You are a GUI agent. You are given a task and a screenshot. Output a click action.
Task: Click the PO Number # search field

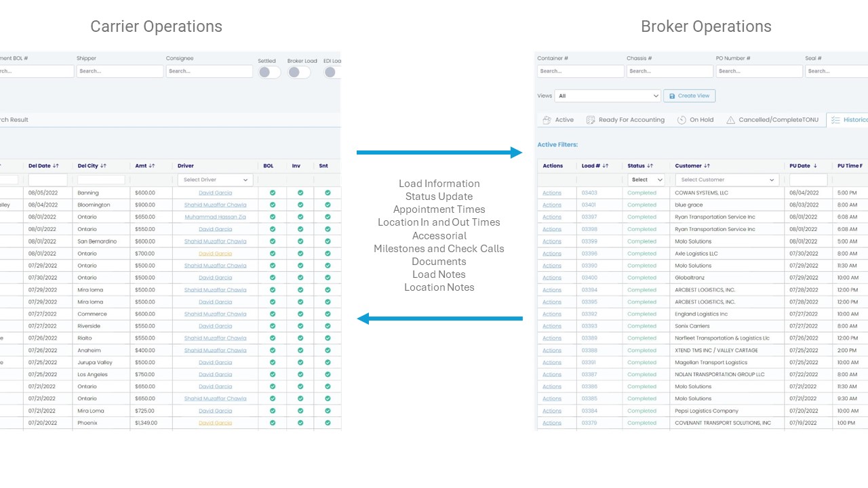coord(759,71)
